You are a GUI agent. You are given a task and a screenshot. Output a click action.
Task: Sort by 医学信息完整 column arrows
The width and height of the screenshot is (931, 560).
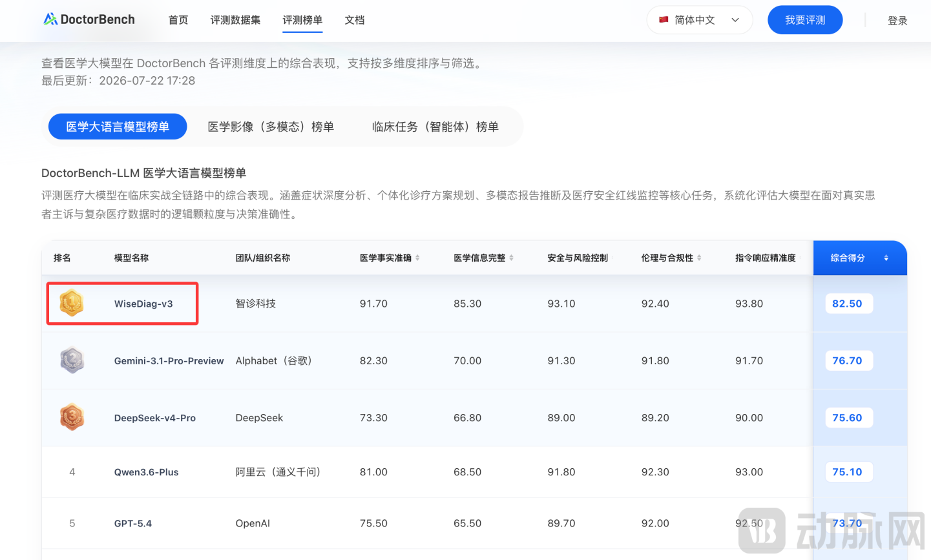[x=511, y=258]
